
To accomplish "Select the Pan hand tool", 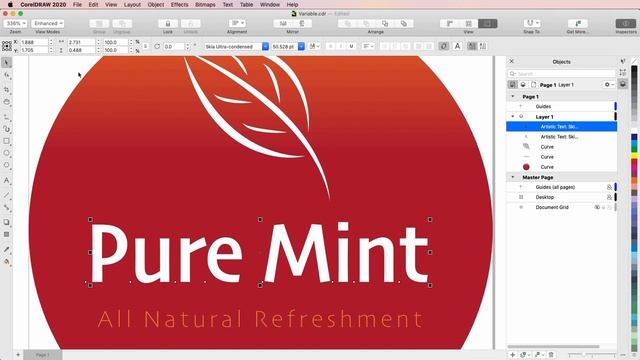I will pyautogui.click(x=6, y=102).
